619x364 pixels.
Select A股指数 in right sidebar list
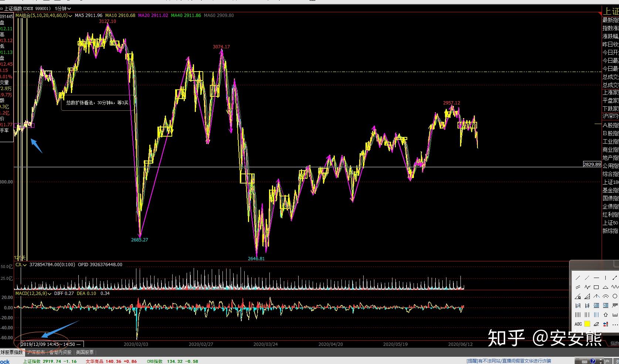coord(611,125)
